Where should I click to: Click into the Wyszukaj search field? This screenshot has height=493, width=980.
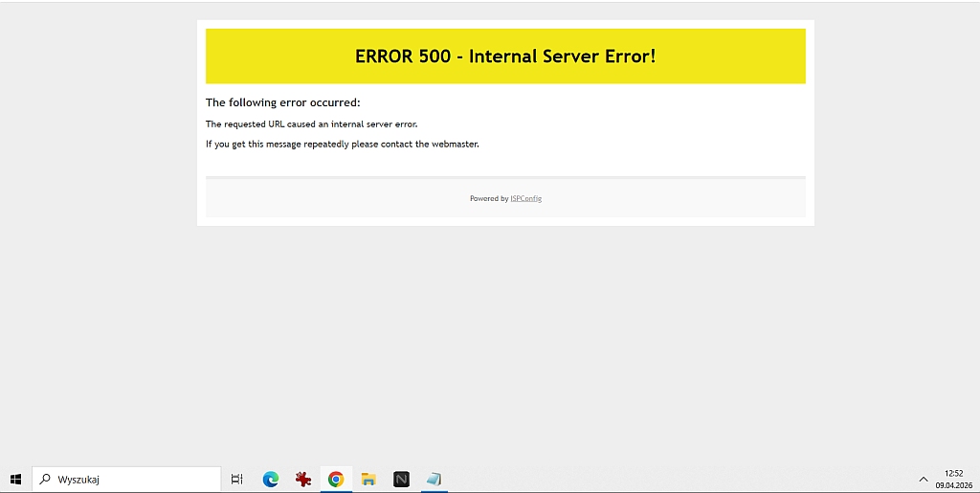coord(134,479)
